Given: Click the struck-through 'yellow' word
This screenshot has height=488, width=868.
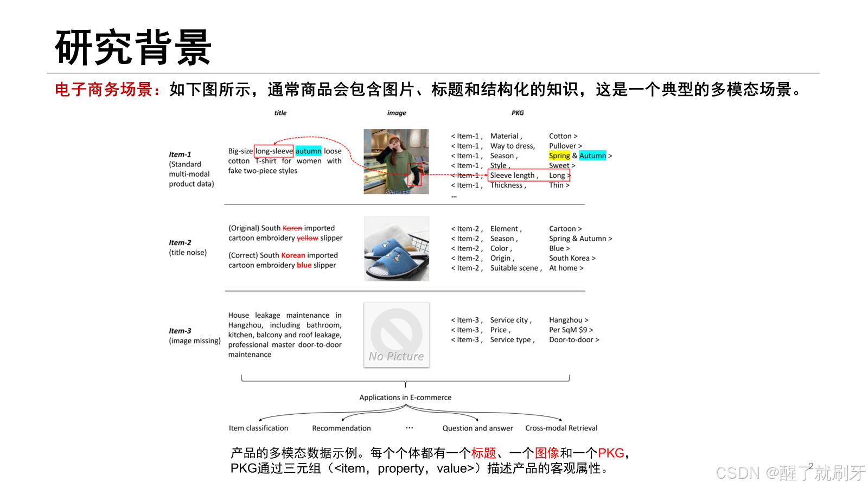Looking at the screenshot, I should point(308,238).
